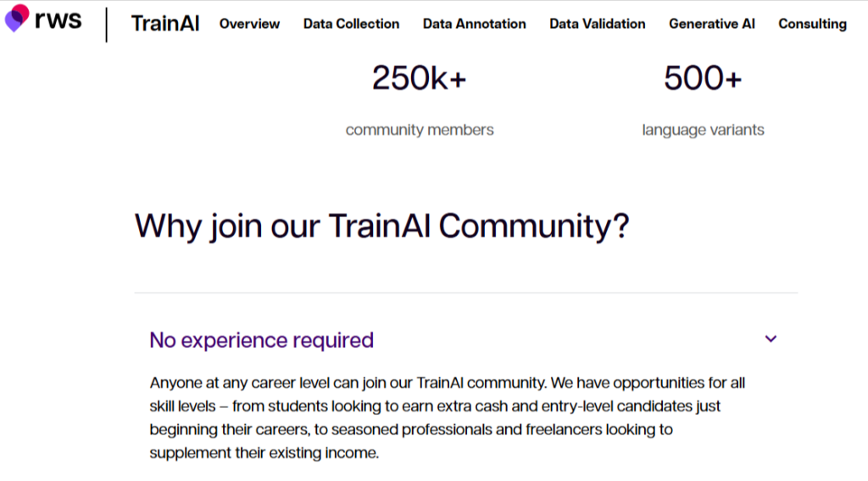This screenshot has width=868, height=481.
Task: Click Consulting in the navigation bar
Action: tap(812, 24)
